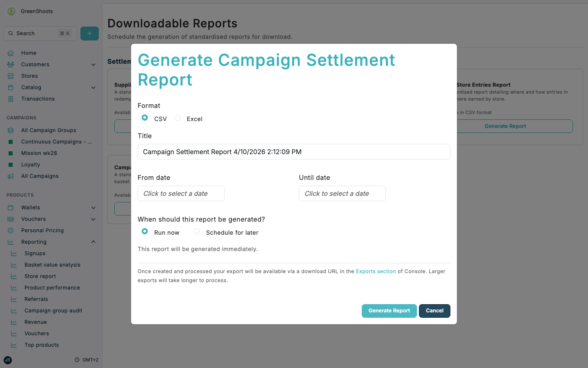This screenshot has width=588, height=368.
Task: Expand the Wallets sidebar menu
Action: [x=94, y=207]
